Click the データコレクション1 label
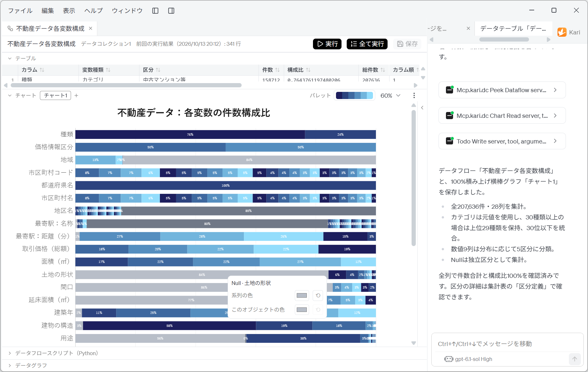 (x=106, y=44)
